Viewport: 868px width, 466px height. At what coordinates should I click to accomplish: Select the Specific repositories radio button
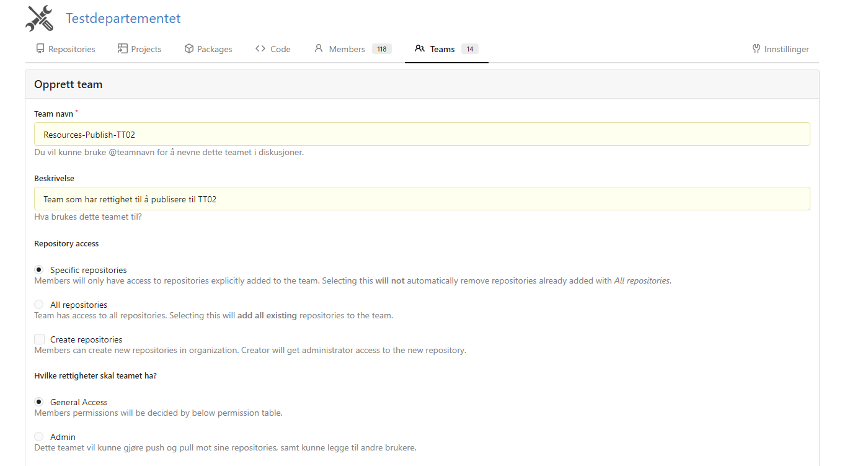[x=39, y=270]
